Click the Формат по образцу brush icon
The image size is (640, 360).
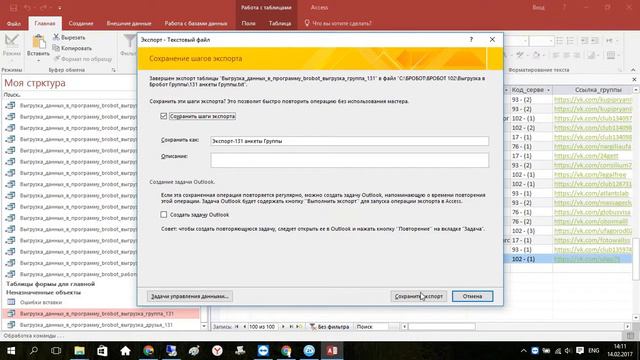[57, 59]
